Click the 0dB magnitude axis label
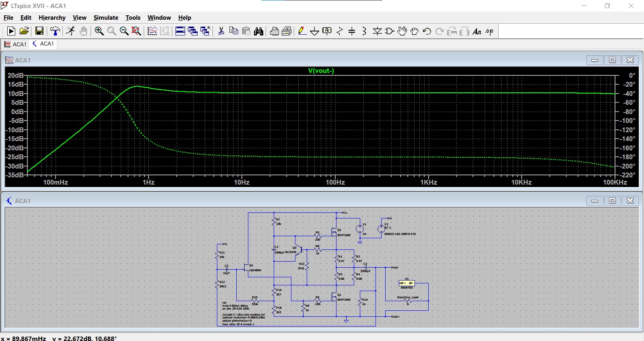The image size is (644, 341). (18, 112)
